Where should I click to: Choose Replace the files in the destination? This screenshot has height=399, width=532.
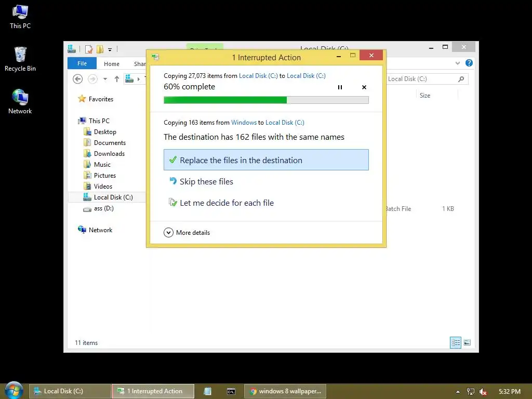266,160
